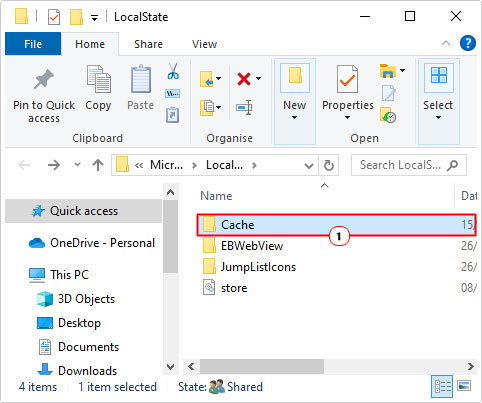Viewport: 482px width, 403px height.
Task: Click the Properties quick access toolbar icon
Action: pos(54,17)
